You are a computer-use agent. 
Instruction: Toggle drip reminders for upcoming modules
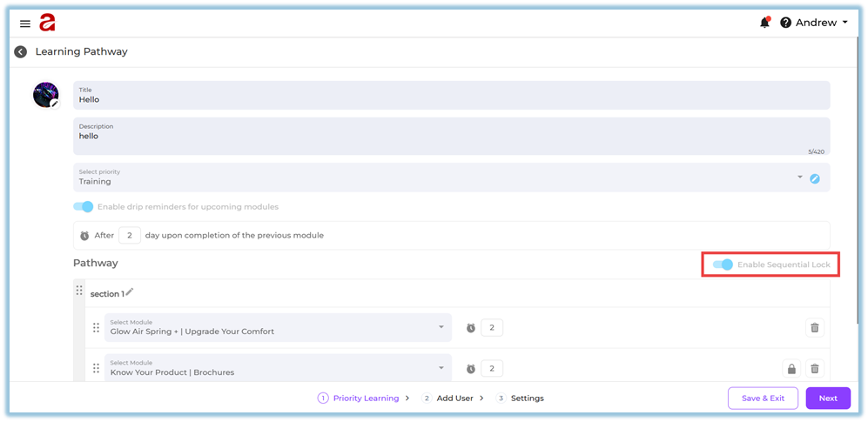(x=84, y=207)
